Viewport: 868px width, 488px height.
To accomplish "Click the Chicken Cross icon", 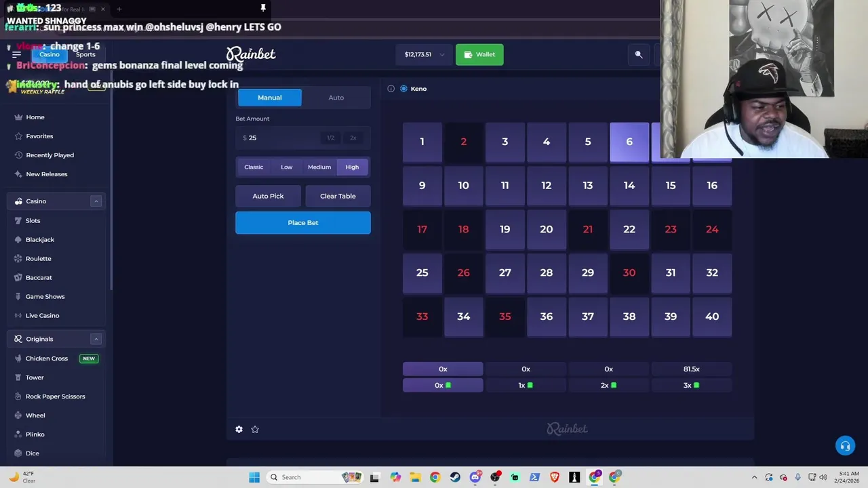I will pyautogui.click(x=18, y=359).
